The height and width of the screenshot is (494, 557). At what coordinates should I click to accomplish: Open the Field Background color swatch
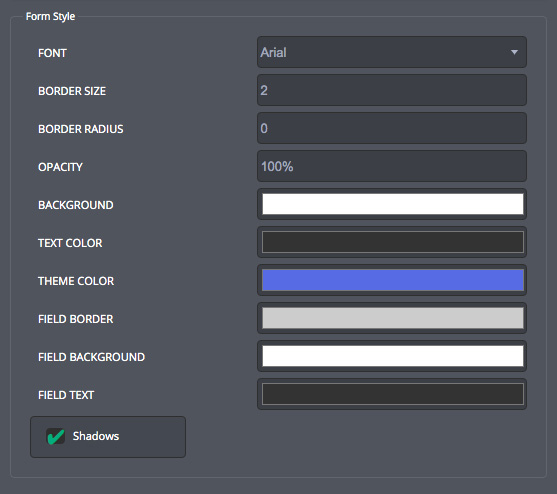click(393, 356)
